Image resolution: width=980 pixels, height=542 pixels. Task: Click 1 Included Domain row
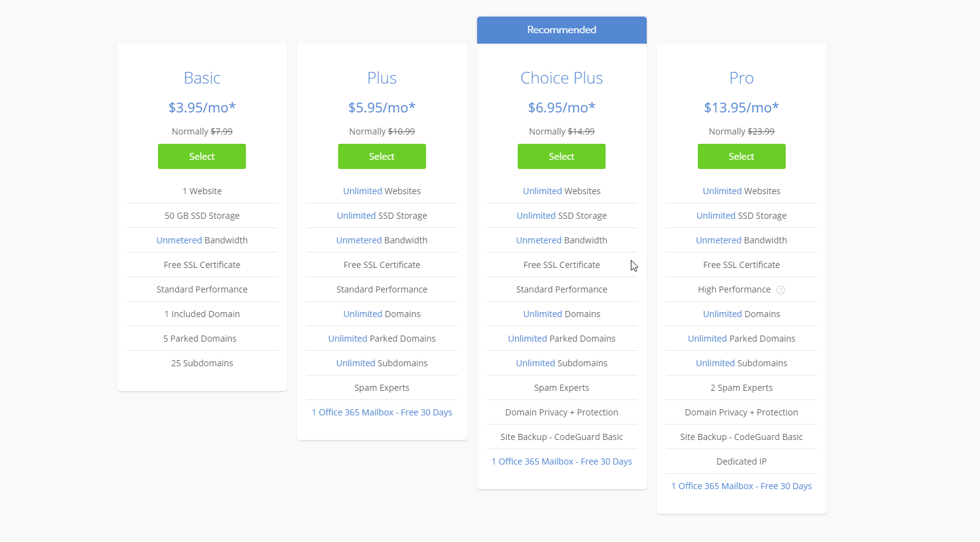tap(202, 314)
